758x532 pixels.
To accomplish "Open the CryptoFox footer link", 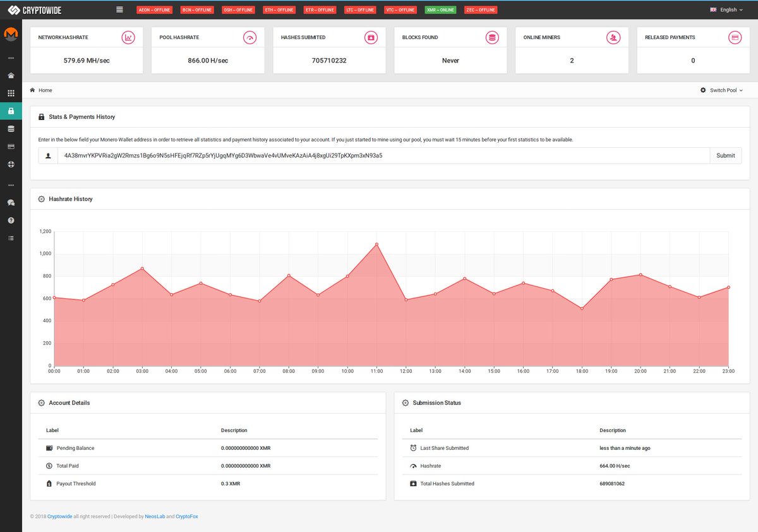I will pos(187,516).
